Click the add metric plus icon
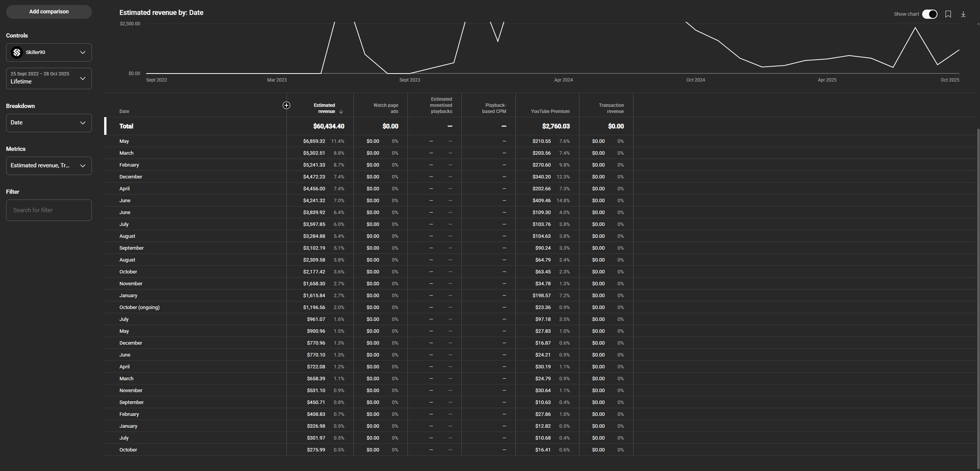 pos(286,105)
